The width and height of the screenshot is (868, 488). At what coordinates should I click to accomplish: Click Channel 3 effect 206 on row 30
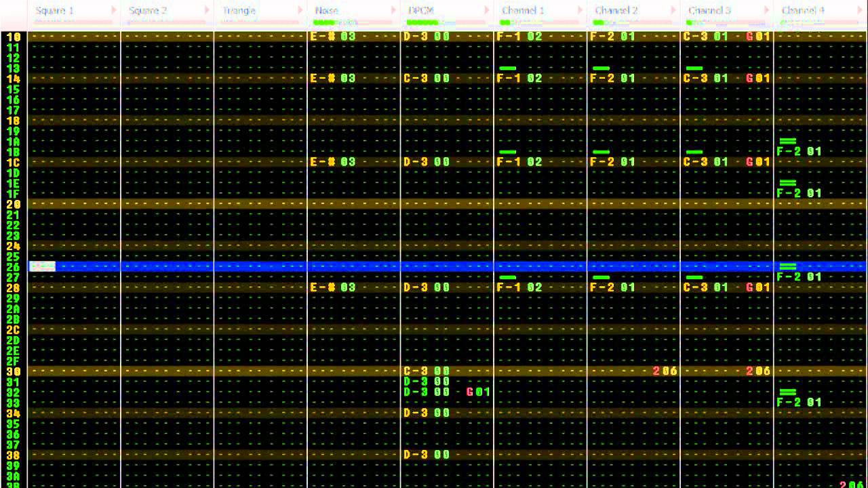point(758,371)
